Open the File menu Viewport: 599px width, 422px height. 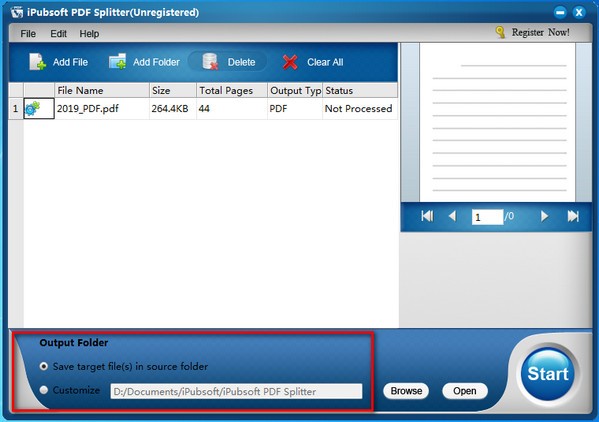(28, 34)
